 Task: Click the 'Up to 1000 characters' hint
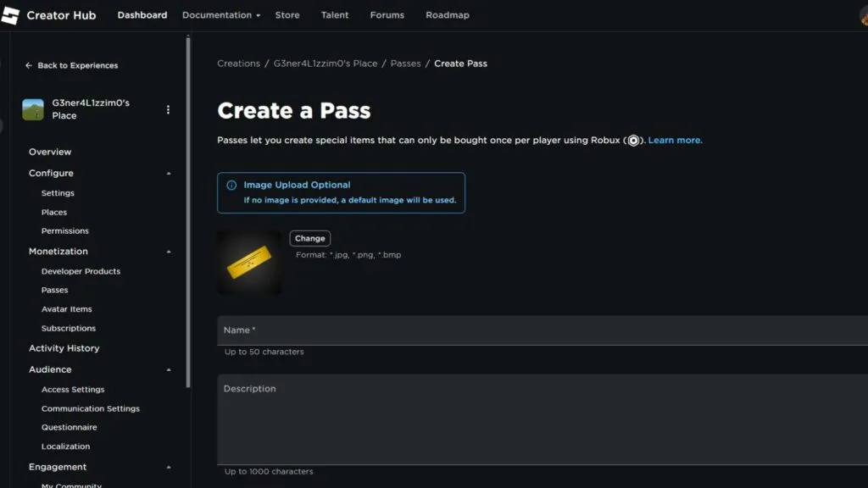point(269,472)
